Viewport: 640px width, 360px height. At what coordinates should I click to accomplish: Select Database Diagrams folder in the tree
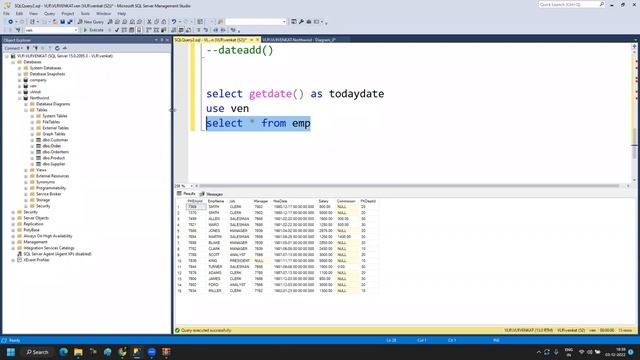click(53, 104)
